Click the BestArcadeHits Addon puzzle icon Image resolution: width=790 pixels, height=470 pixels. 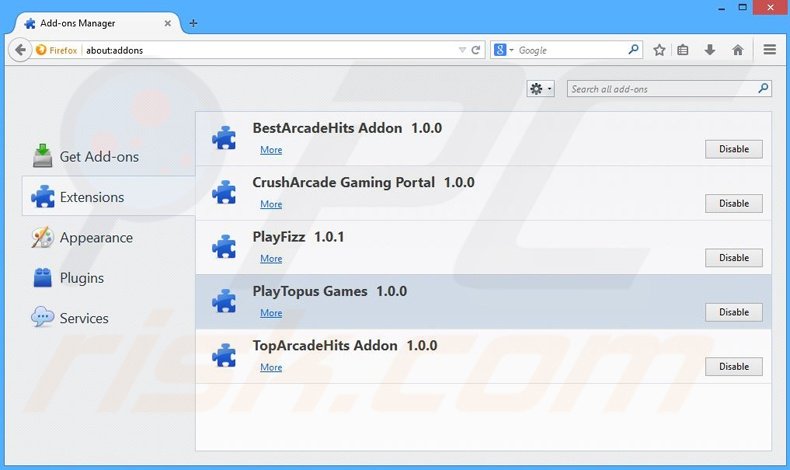click(224, 138)
